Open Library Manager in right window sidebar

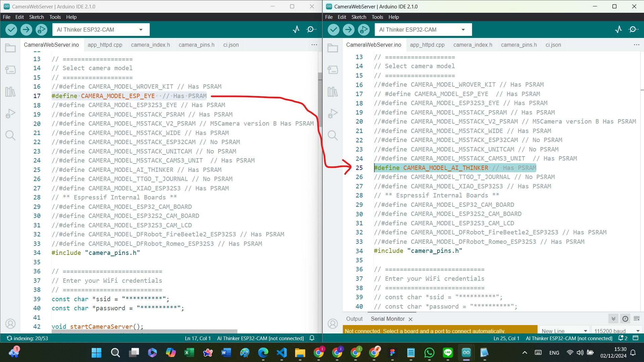pyautogui.click(x=333, y=91)
